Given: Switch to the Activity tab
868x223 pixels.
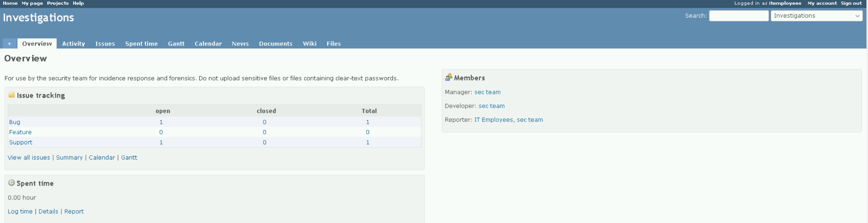Looking at the screenshot, I should point(73,44).
